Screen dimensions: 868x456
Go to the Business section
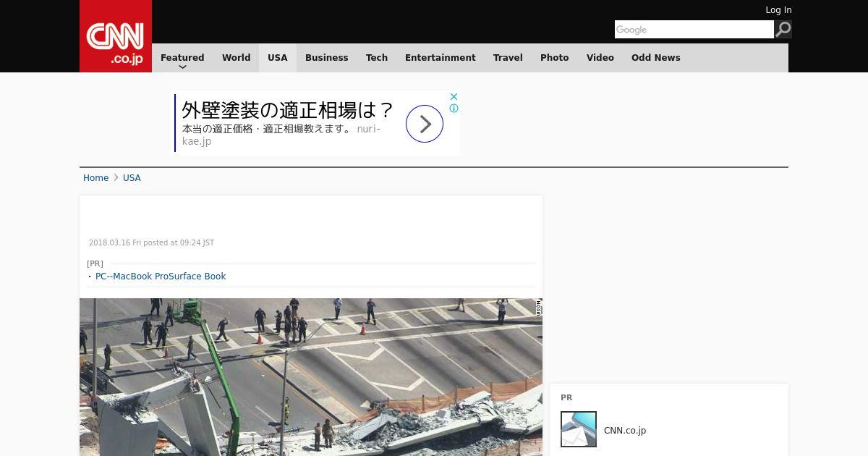pos(327,58)
